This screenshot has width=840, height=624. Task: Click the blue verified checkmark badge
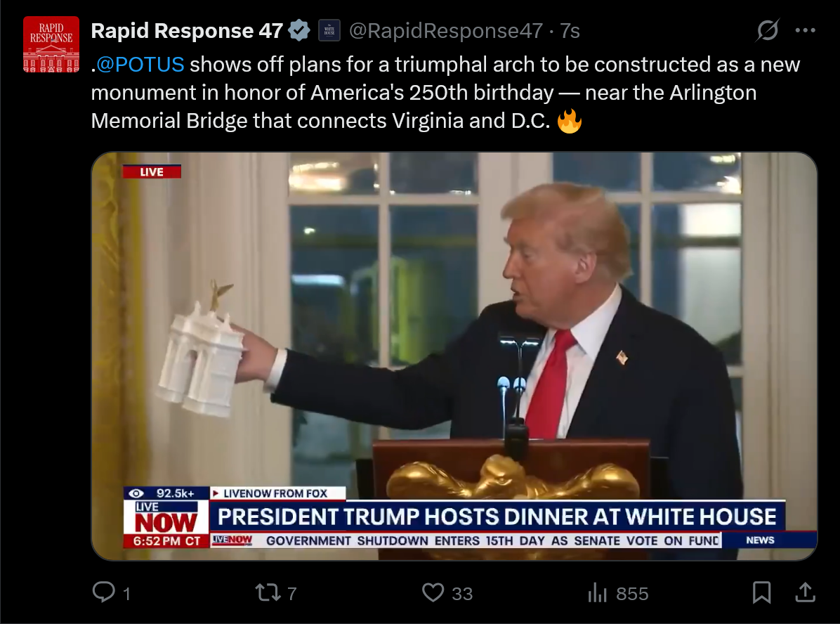299,30
